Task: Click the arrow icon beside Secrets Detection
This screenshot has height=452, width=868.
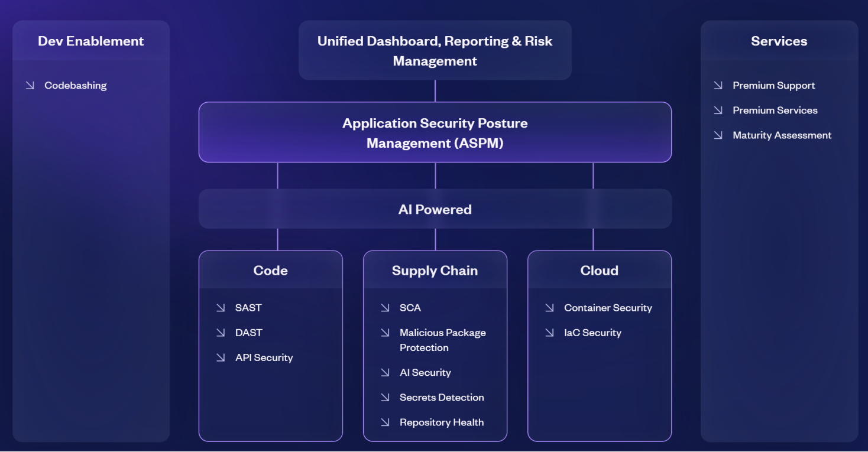Action: 385,398
